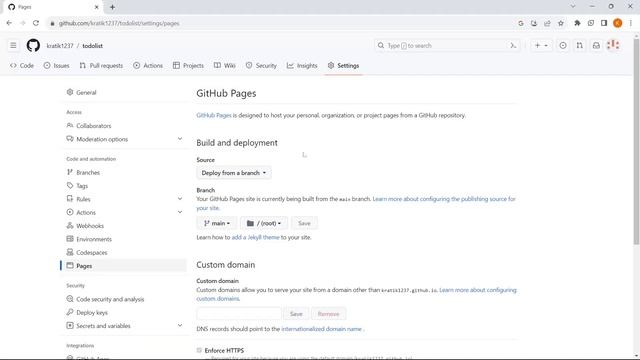Click the browser address bar URL

pos(119,23)
